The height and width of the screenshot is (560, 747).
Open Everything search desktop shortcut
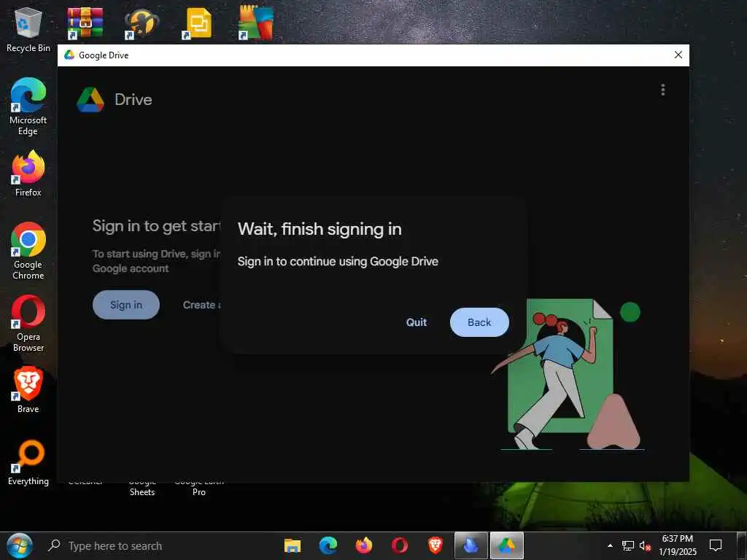click(x=28, y=463)
